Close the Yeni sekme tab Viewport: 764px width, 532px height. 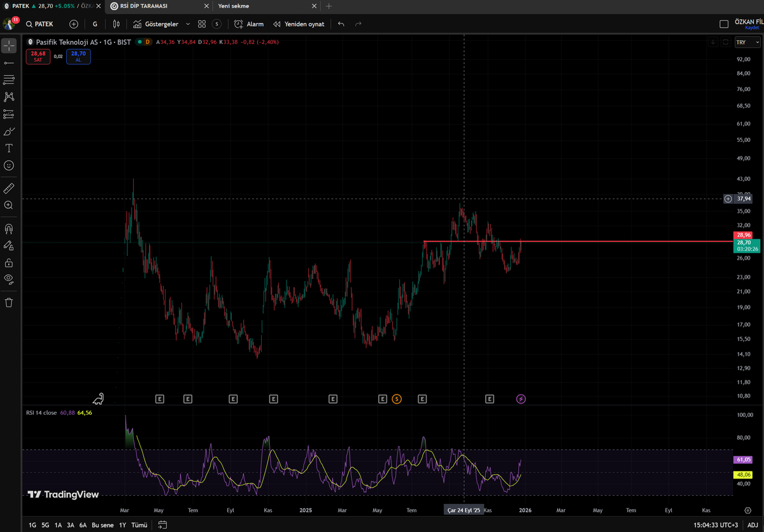click(x=313, y=6)
